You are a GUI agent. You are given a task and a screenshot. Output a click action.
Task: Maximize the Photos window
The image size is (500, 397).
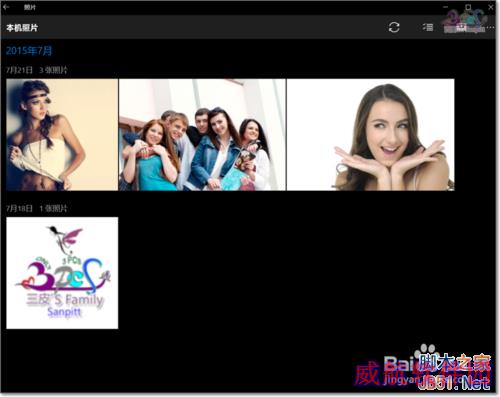coord(468,7)
